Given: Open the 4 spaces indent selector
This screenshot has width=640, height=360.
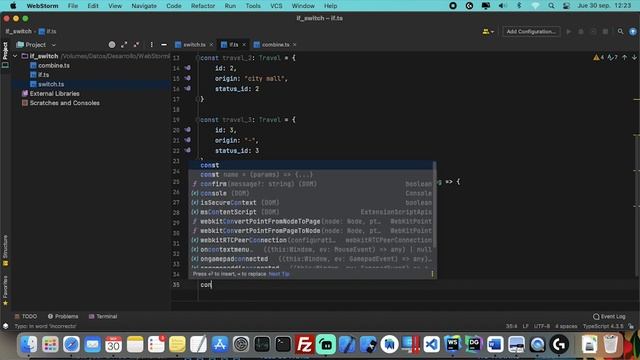Looking at the screenshot, I should [566, 326].
